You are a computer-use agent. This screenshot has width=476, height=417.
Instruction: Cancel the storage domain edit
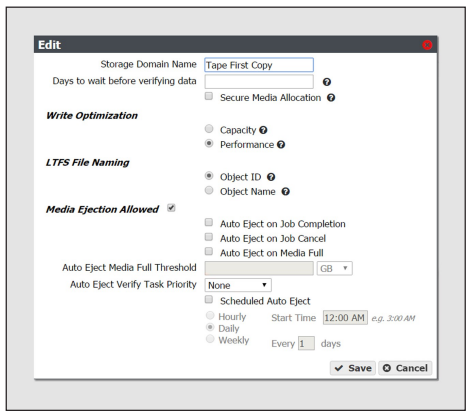pos(405,368)
